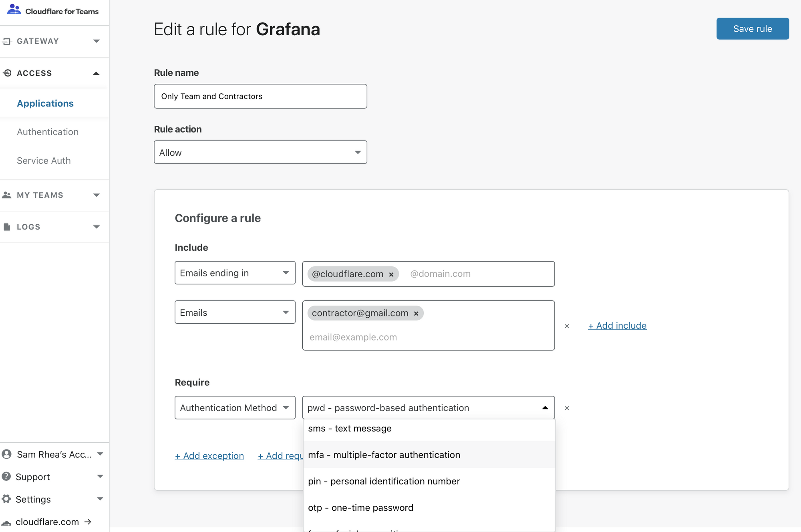Click the Sam Rhea's account avatar icon
801x532 pixels.
point(6,454)
